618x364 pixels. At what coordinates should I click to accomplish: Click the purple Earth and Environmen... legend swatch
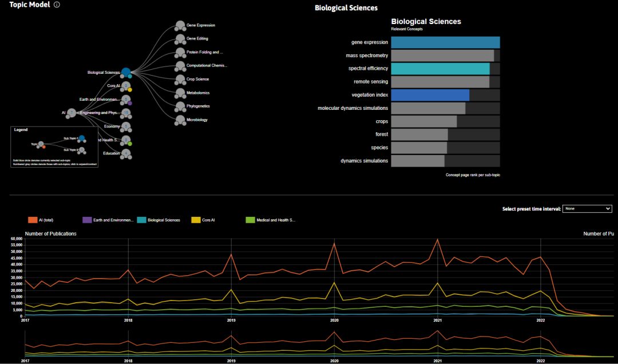(87, 220)
